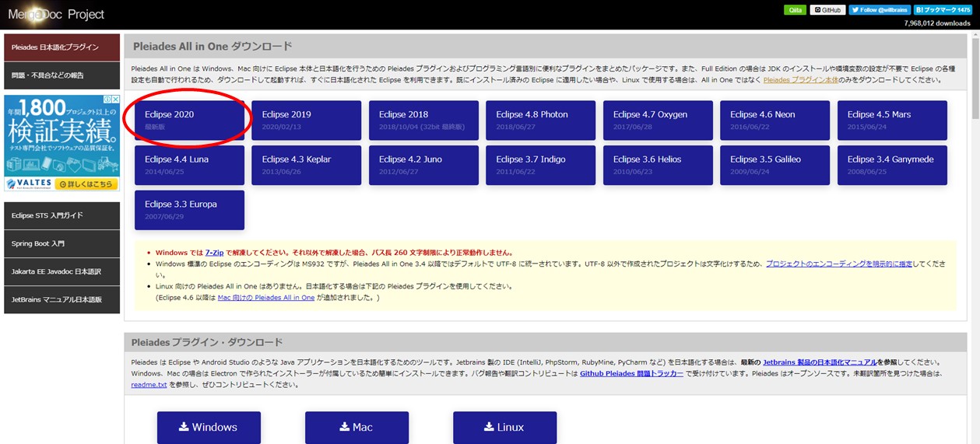Select the Eclipse 3.3 Europa tile

[189, 210]
